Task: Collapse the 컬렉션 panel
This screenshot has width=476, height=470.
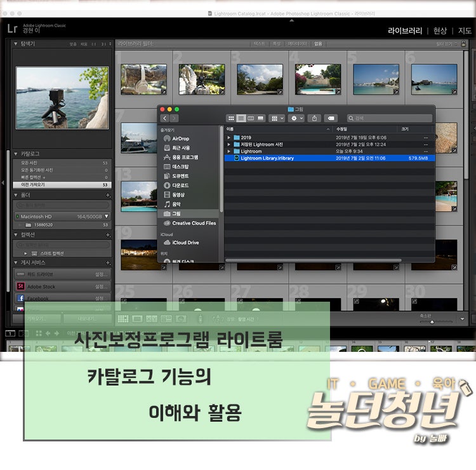Action: [15, 235]
